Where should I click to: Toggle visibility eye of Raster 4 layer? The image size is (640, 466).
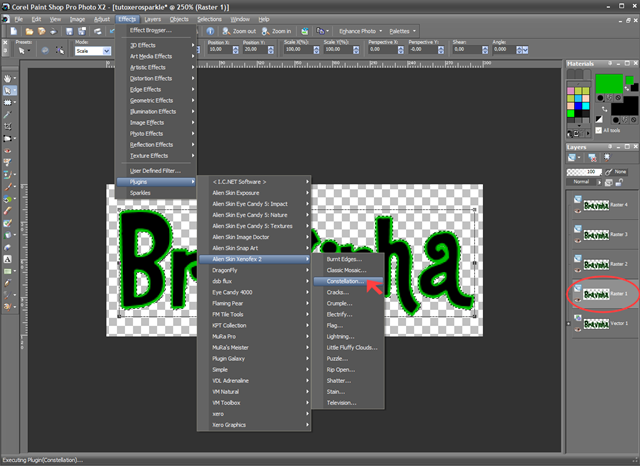point(578,211)
